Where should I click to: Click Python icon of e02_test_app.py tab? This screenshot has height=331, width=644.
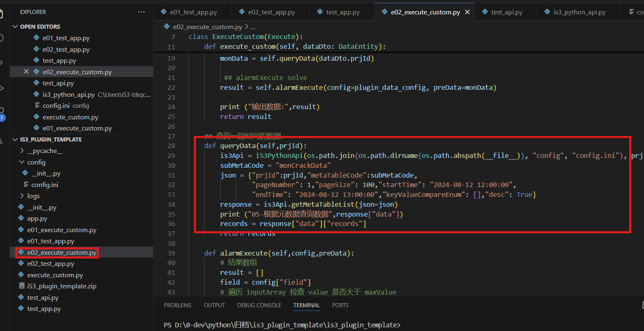tap(242, 12)
